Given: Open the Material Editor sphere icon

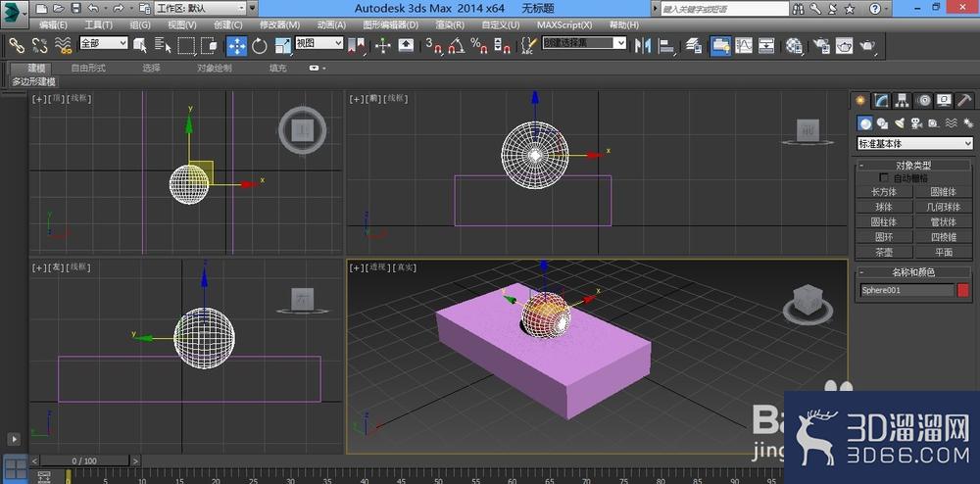Looking at the screenshot, I should (795, 45).
